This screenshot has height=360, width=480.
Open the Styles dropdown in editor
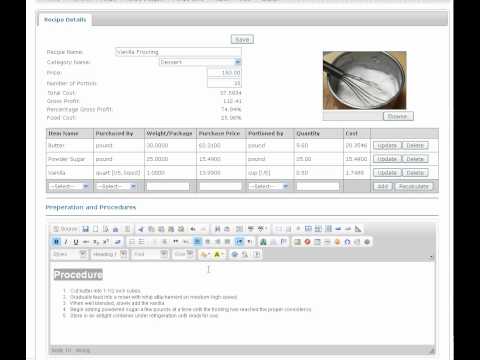70,254
